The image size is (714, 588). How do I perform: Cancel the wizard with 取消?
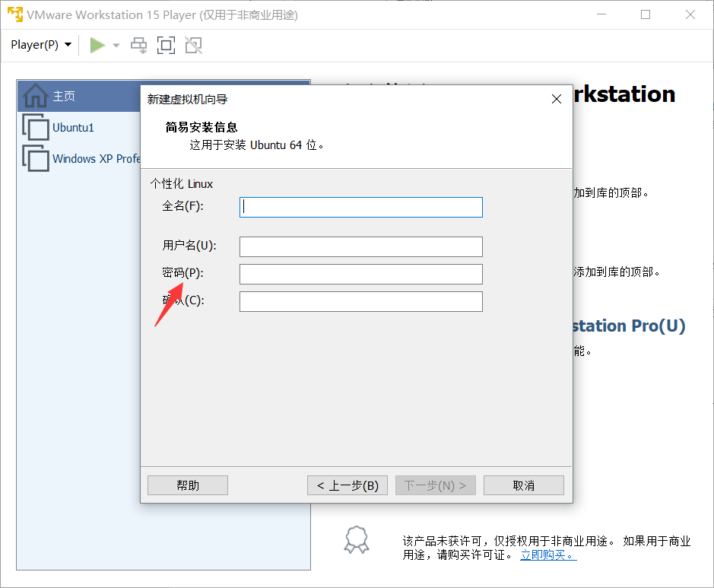point(524,485)
